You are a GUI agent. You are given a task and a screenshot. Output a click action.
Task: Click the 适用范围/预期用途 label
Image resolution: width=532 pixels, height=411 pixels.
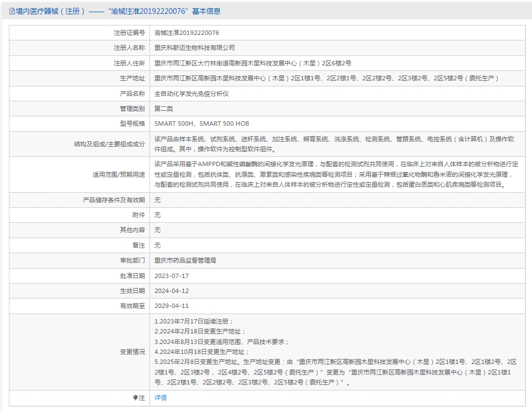pos(118,174)
